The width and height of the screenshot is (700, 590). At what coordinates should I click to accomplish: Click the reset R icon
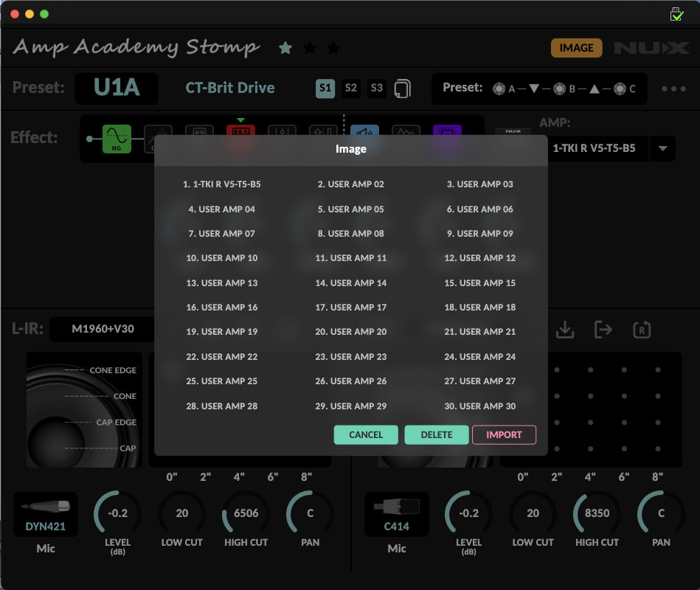(642, 330)
